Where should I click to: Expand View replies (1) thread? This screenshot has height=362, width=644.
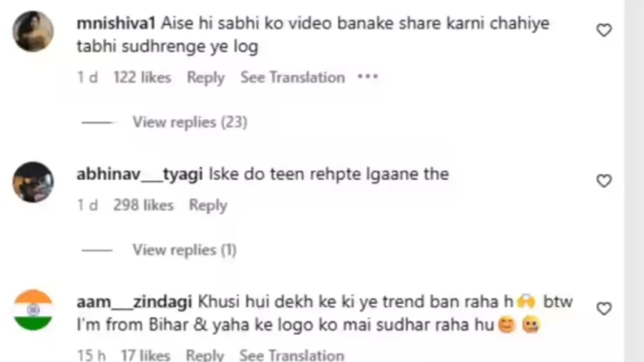pos(184,250)
